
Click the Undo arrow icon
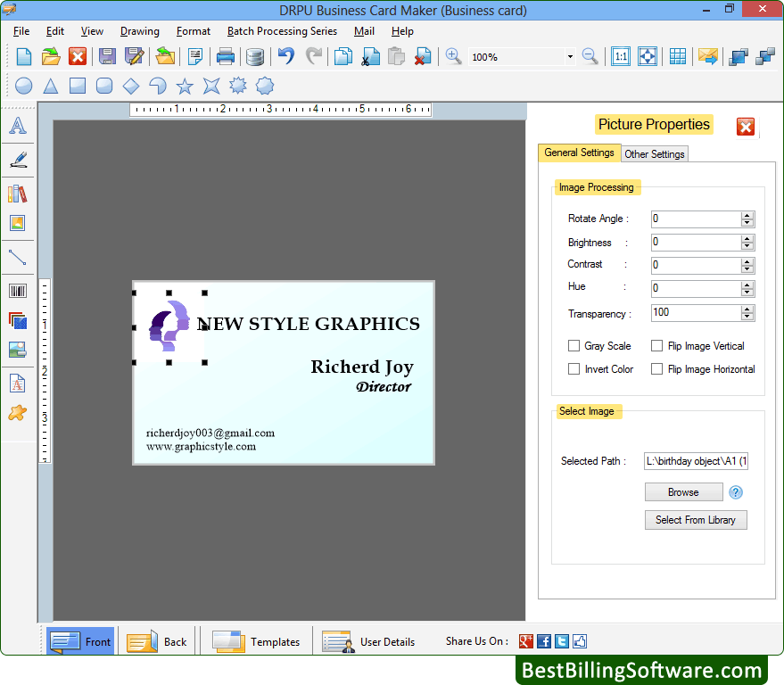(x=286, y=56)
